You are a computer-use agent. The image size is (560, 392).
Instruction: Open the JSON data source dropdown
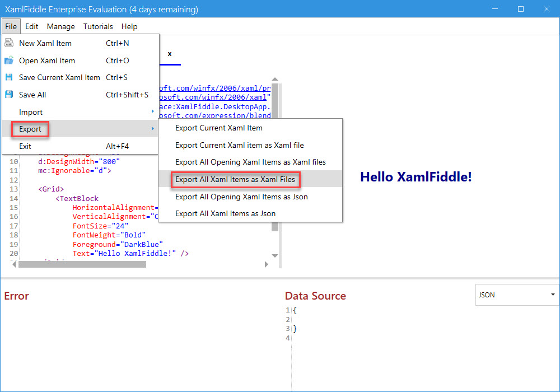[517, 295]
